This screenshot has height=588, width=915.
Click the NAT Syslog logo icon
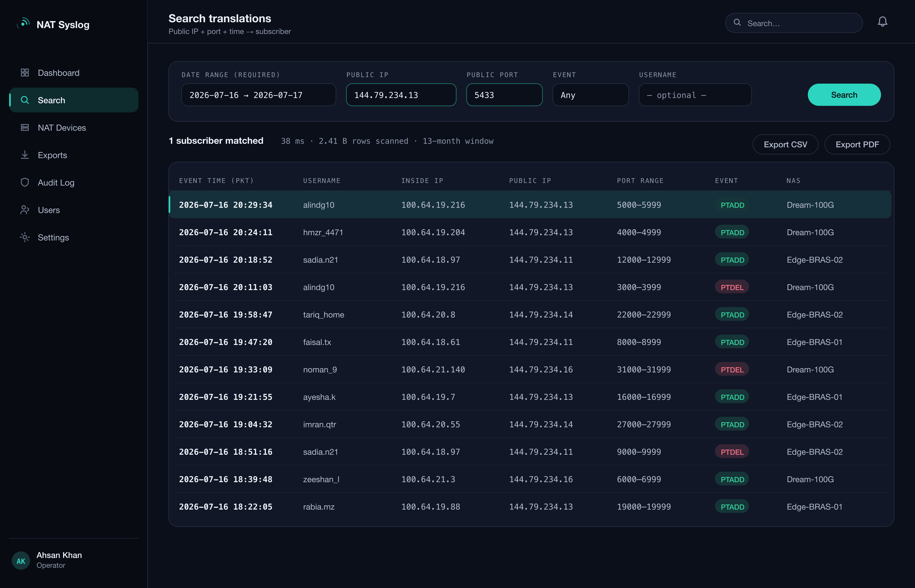tap(24, 24)
